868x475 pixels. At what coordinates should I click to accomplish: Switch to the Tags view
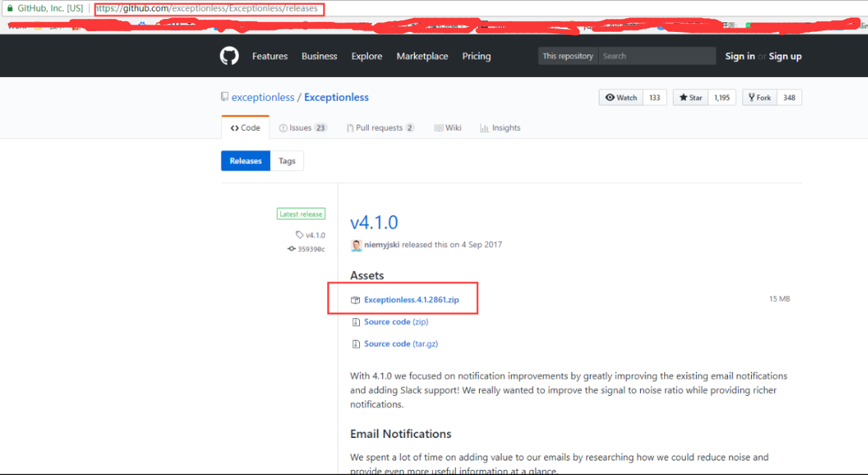[287, 161]
